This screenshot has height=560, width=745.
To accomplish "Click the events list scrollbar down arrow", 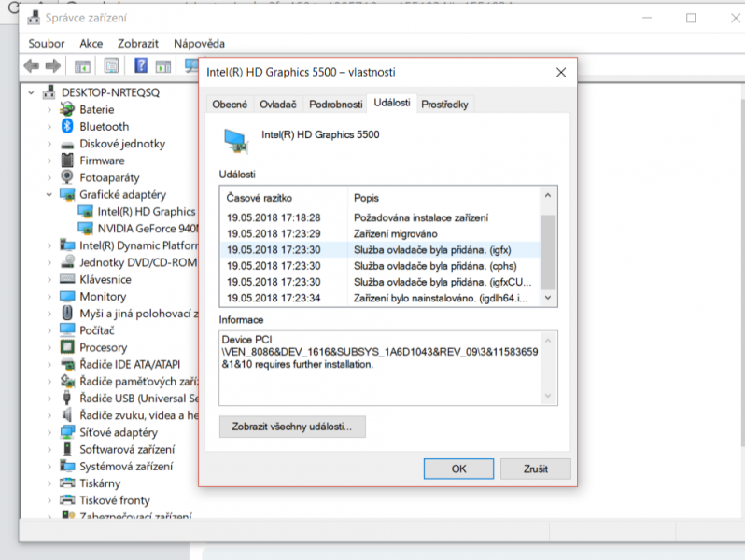I will point(548,298).
